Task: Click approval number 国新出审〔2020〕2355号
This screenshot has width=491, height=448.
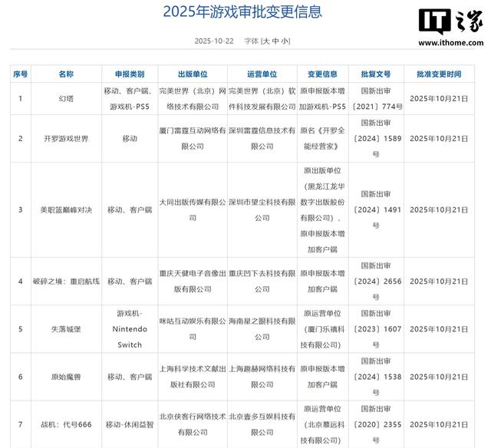Action: [x=376, y=425]
